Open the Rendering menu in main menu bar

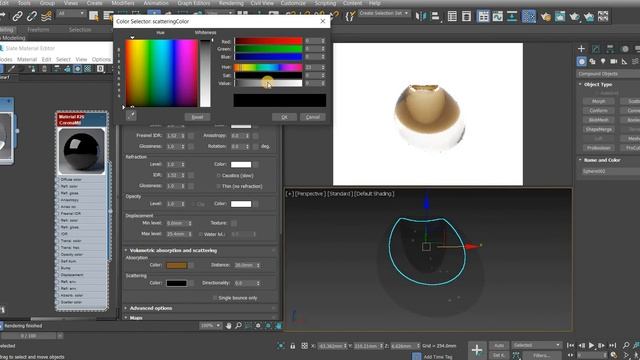click(231, 3)
